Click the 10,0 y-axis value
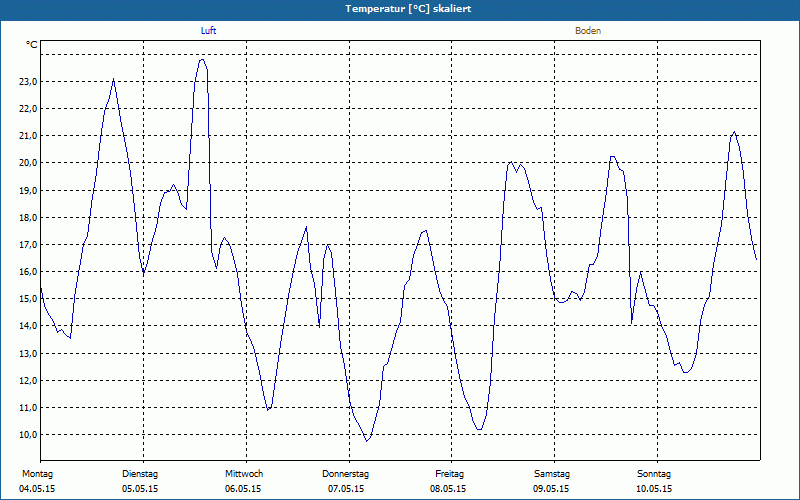800x500 pixels. [x=29, y=434]
